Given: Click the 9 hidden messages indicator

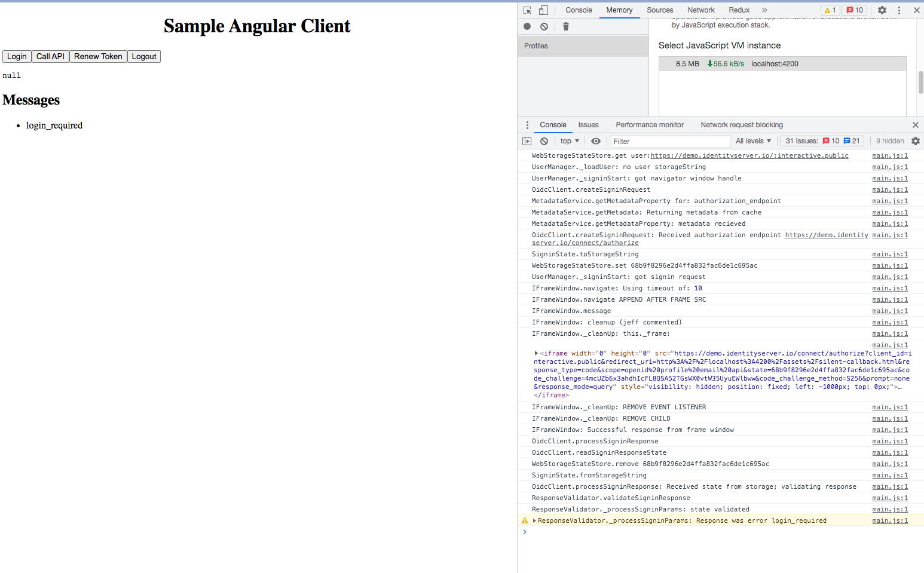Looking at the screenshot, I should pos(889,141).
